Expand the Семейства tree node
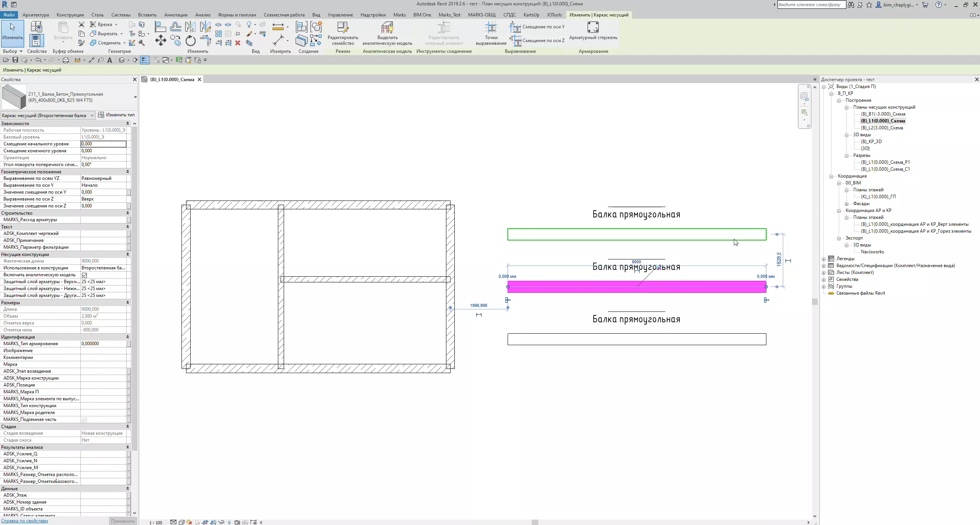Screen dimensions: 980x525 click(824, 280)
